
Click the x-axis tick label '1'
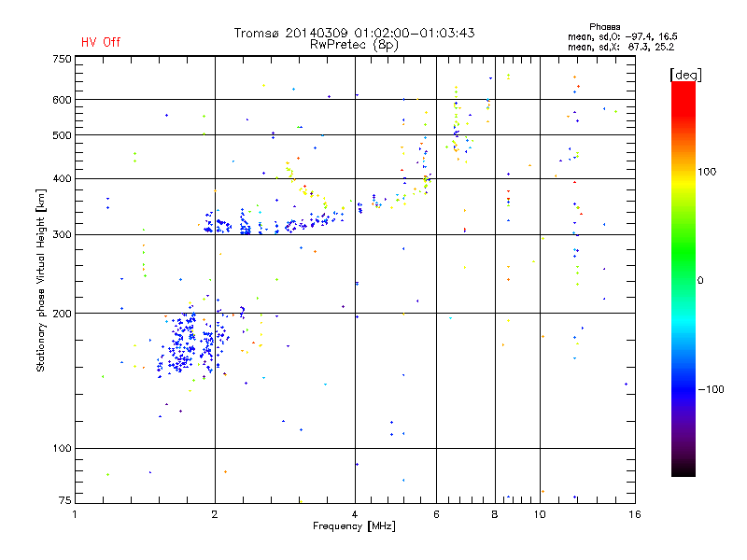click(x=75, y=514)
